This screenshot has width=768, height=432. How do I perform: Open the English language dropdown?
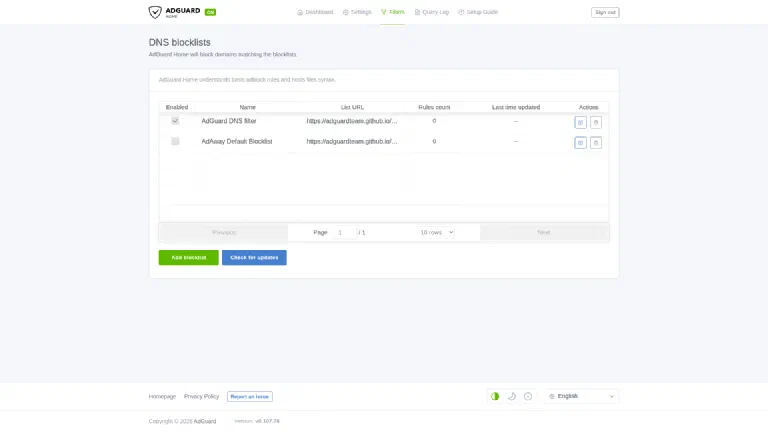pyautogui.click(x=581, y=396)
